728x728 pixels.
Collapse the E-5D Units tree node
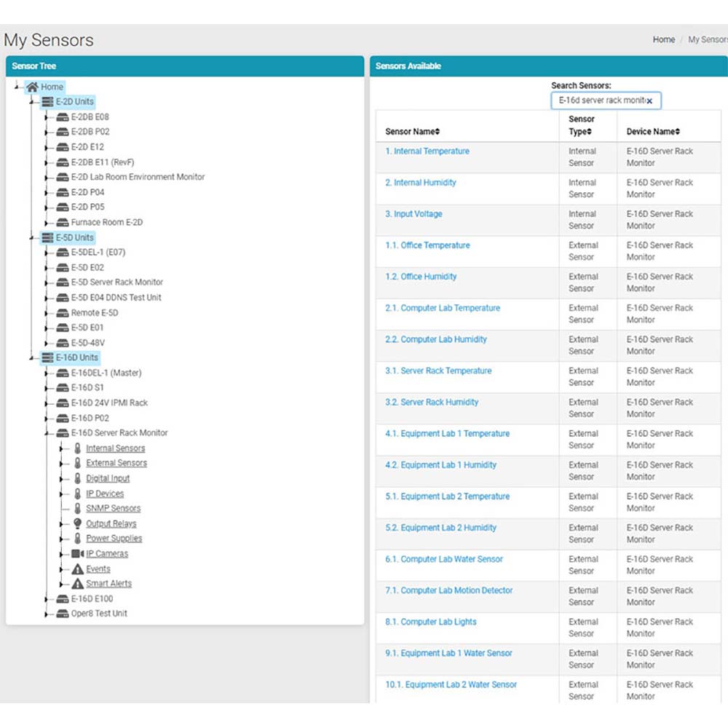(x=31, y=238)
